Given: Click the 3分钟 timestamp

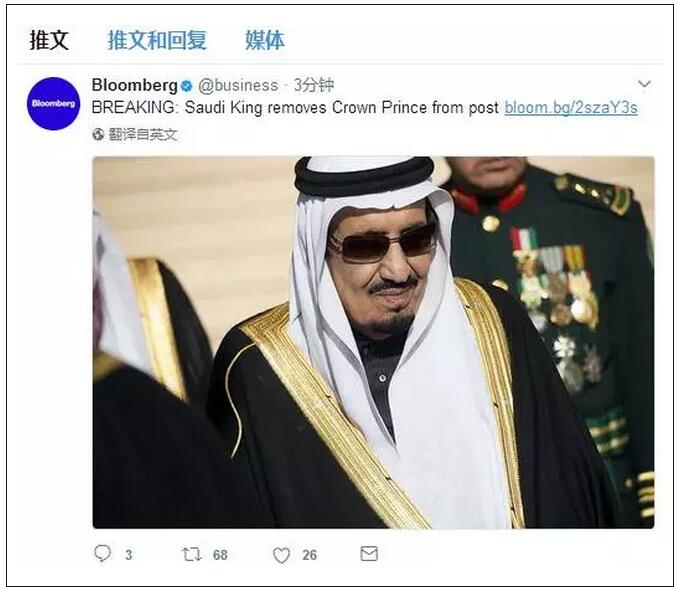Looking at the screenshot, I should tap(313, 85).
